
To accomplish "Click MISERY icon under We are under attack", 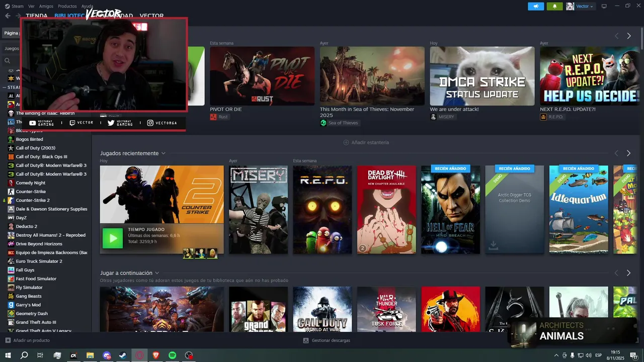I will (x=433, y=117).
